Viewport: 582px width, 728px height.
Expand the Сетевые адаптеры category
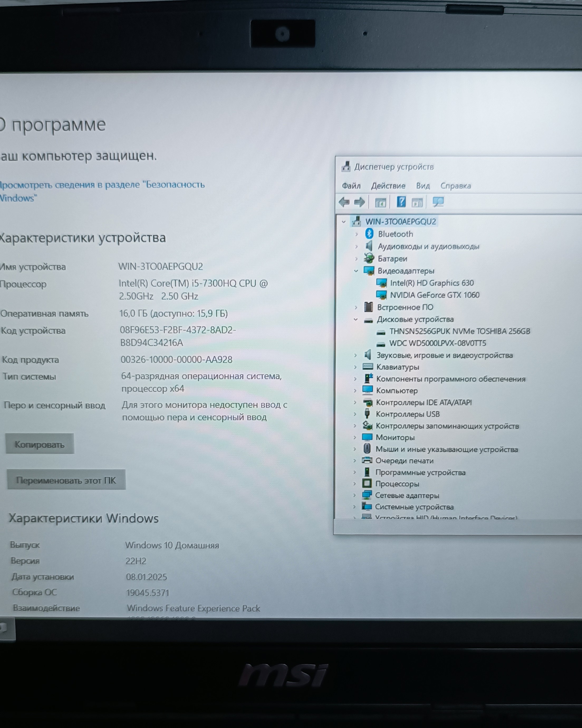click(354, 495)
